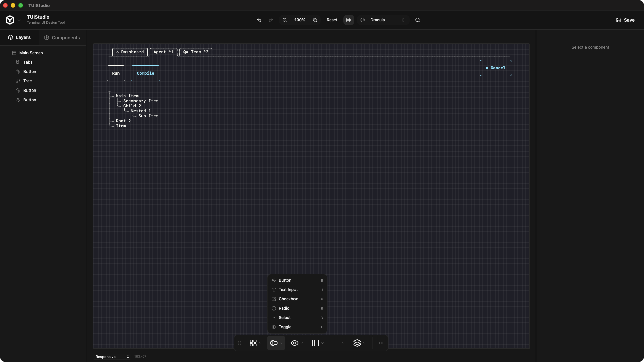Open the Responsive size dropdown at bottom left
Screen dimensions: 644x362
(x=112, y=357)
